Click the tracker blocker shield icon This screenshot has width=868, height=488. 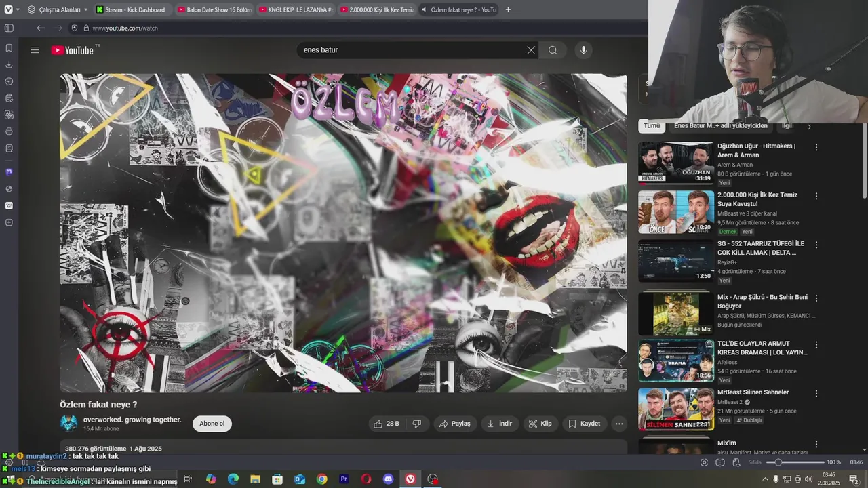(x=75, y=28)
